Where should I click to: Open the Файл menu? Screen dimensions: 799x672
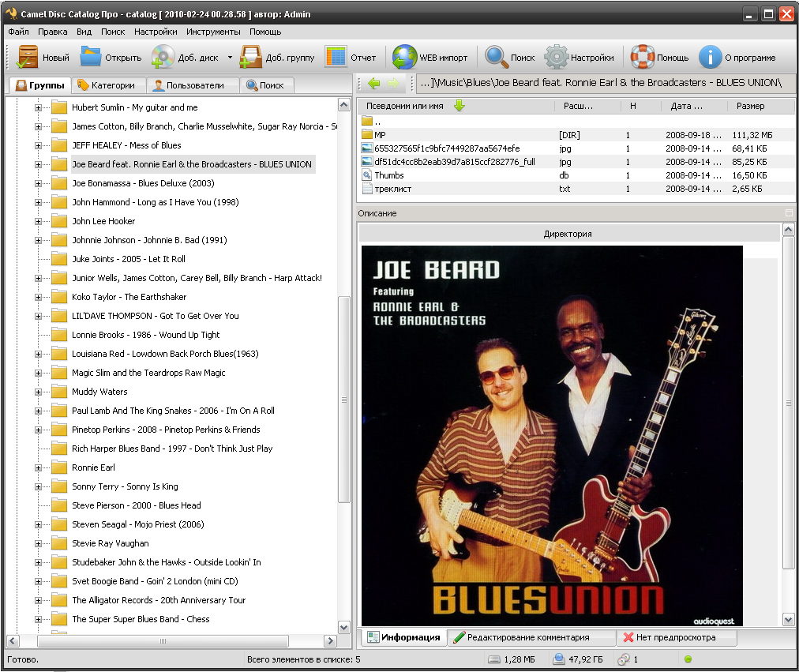coord(18,32)
